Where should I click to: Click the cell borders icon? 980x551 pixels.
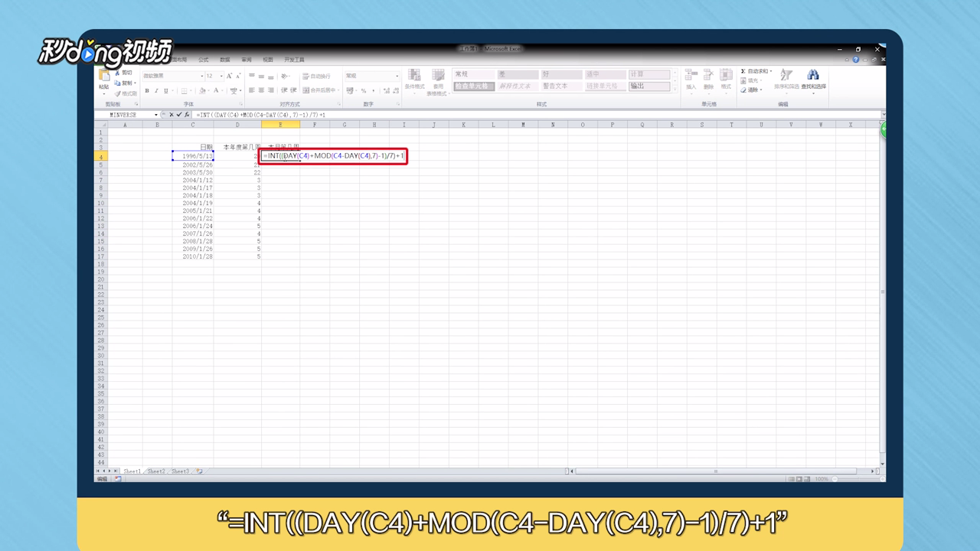(184, 90)
